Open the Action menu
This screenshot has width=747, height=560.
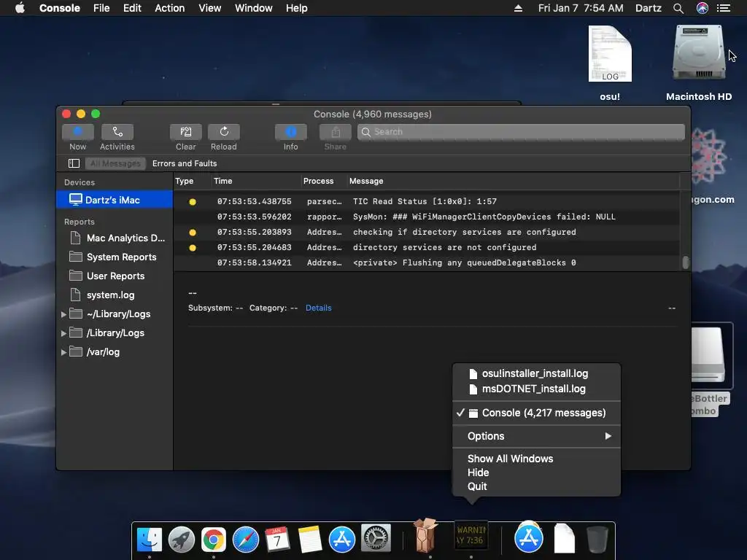[x=169, y=8]
